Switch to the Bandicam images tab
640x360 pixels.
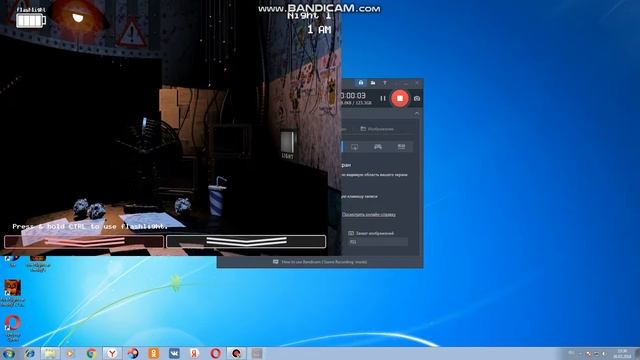tap(377, 129)
